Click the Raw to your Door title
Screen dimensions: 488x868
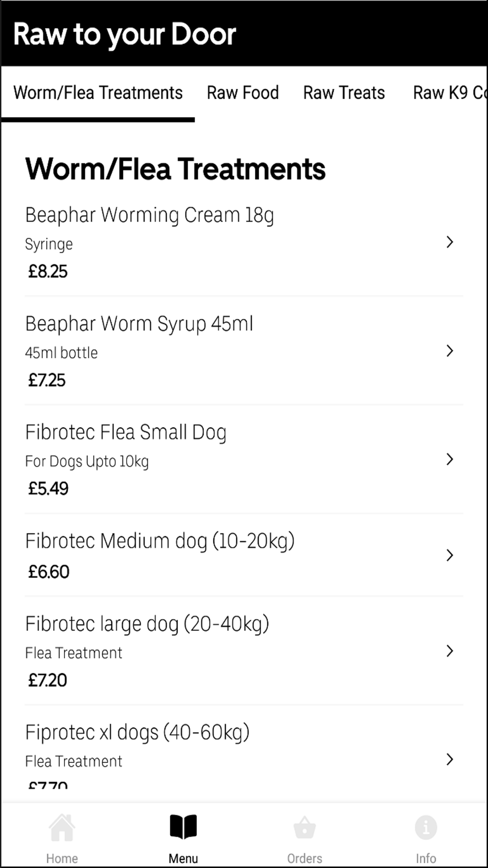(124, 34)
